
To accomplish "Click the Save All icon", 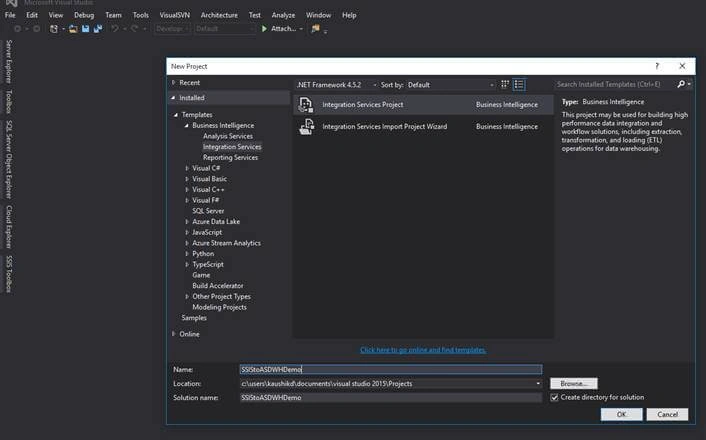I will (98, 29).
